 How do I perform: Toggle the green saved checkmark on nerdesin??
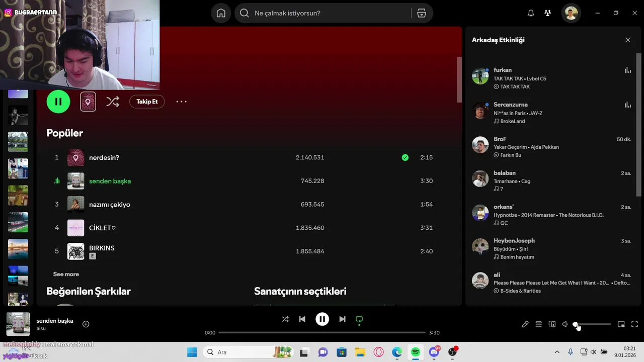click(405, 157)
